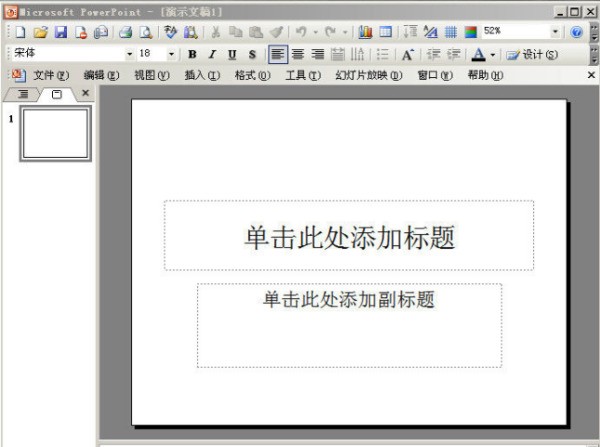The image size is (600, 447).
Task: Open the 视图(V) menu
Action: [x=152, y=75]
